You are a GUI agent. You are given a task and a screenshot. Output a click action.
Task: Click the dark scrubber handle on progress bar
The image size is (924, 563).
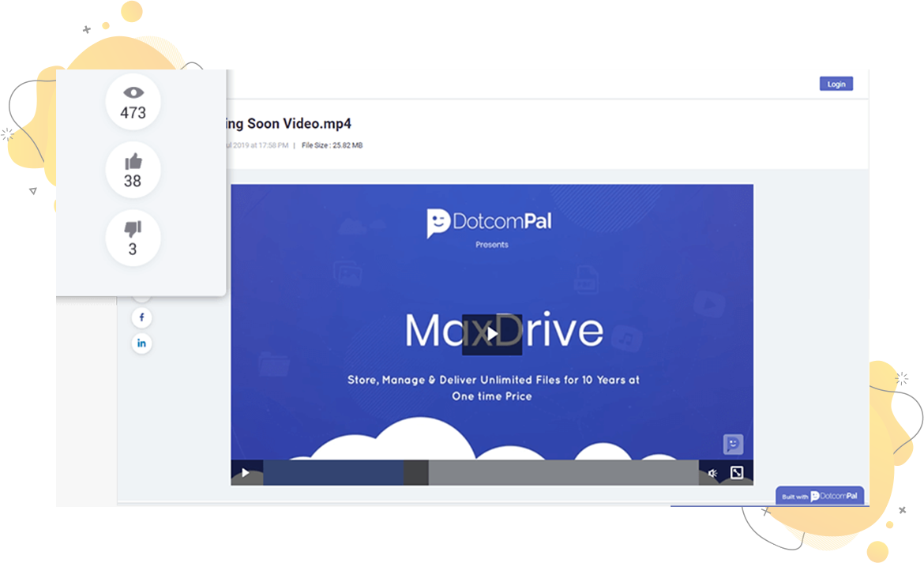(x=416, y=473)
